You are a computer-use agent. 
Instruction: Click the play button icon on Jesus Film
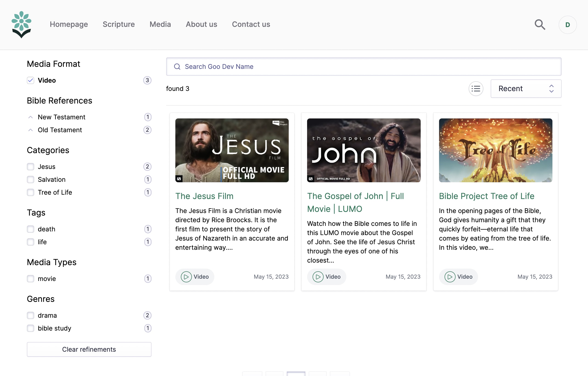pyautogui.click(x=186, y=277)
